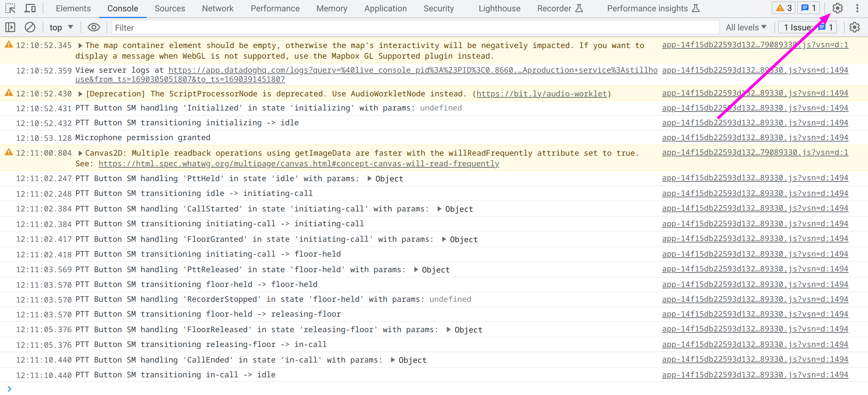Viewport: 868px width, 395px height.
Task: Toggle the console sidebar panel
Action: point(10,27)
